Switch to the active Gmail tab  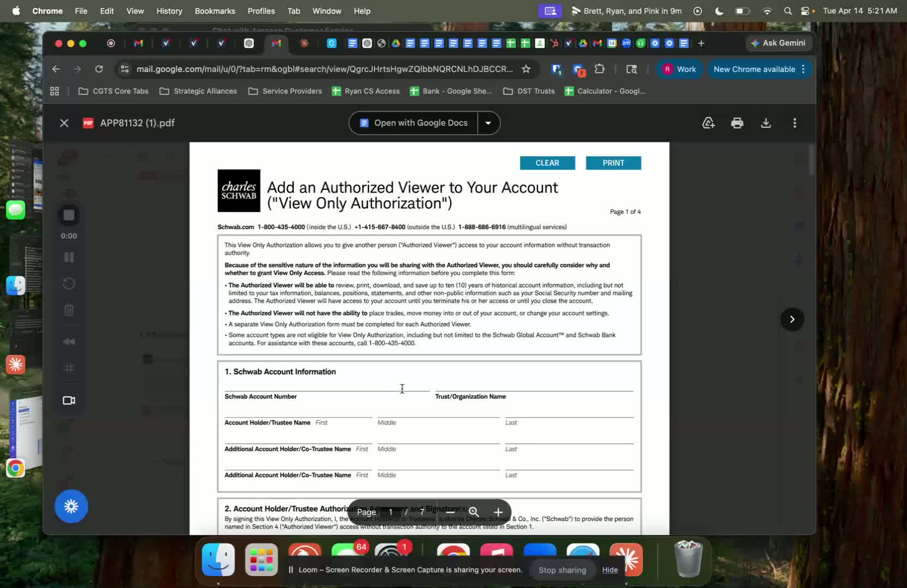[x=276, y=43]
